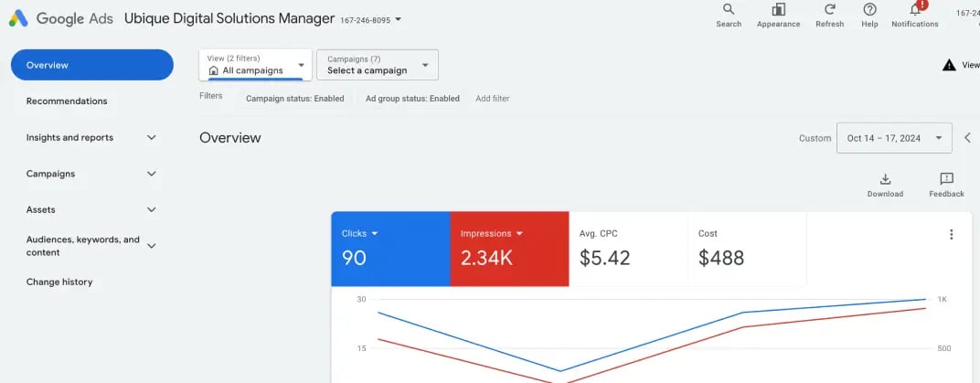Open the Help icon
Screen dimensions: 980x383
pyautogui.click(x=869, y=10)
